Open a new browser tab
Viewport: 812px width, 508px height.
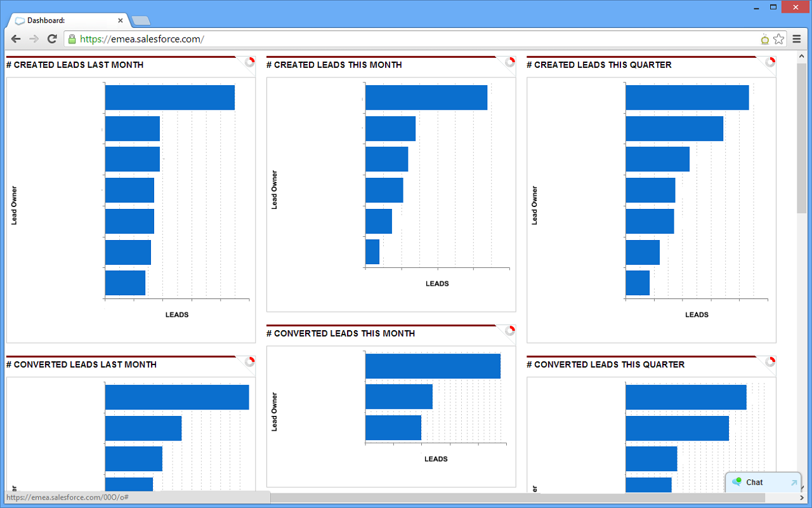tap(141, 21)
